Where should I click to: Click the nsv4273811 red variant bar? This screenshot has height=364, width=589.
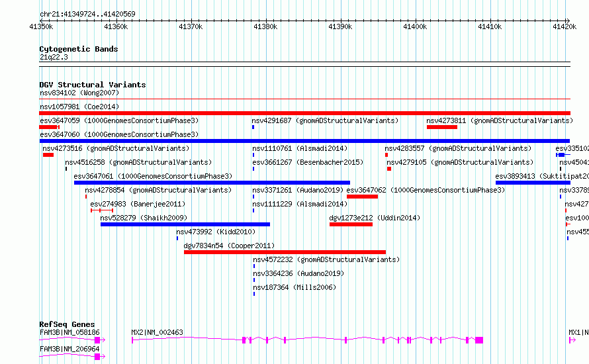pos(442,127)
